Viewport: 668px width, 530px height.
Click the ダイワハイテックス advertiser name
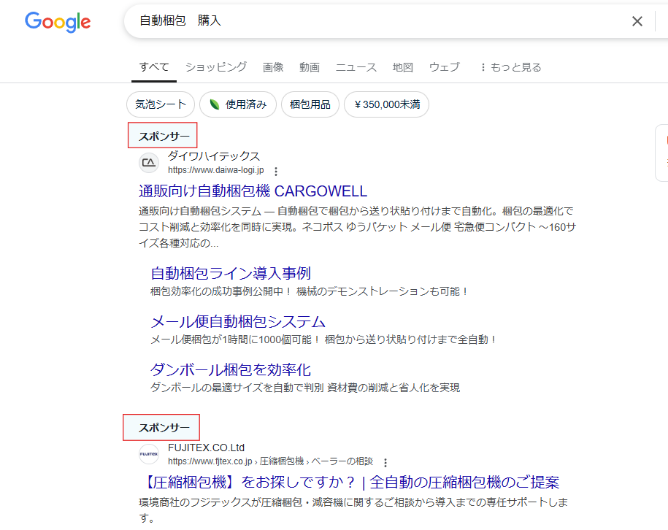(x=213, y=156)
